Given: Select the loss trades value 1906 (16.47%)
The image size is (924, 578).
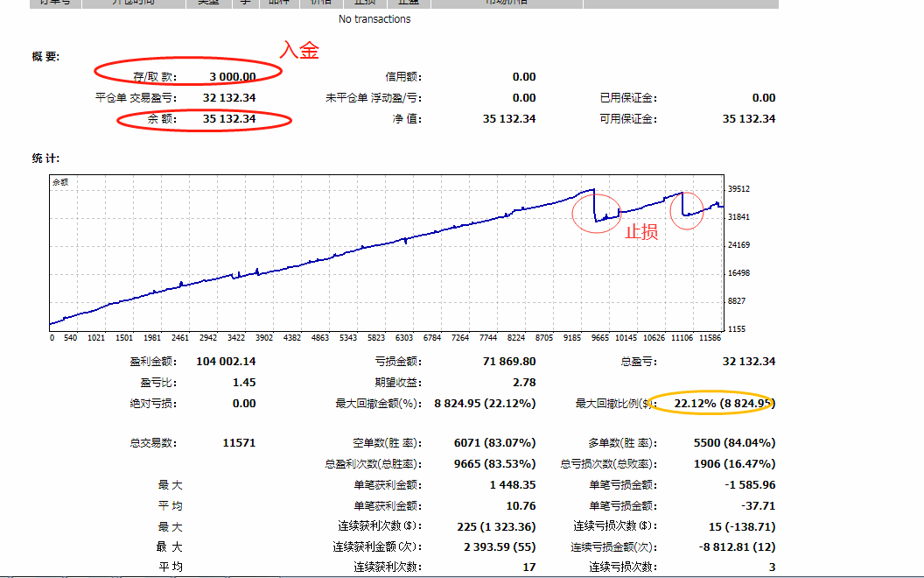Looking at the screenshot, I should (x=734, y=464).
